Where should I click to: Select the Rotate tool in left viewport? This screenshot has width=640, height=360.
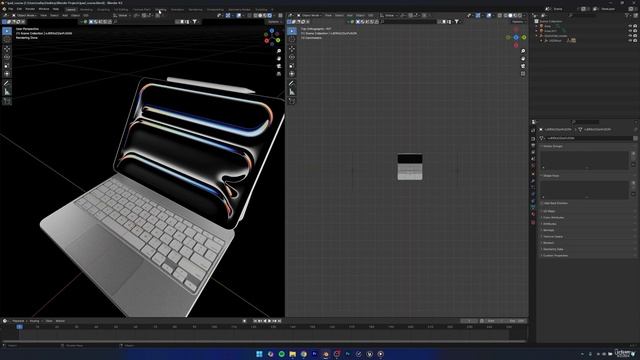(7, 57)
